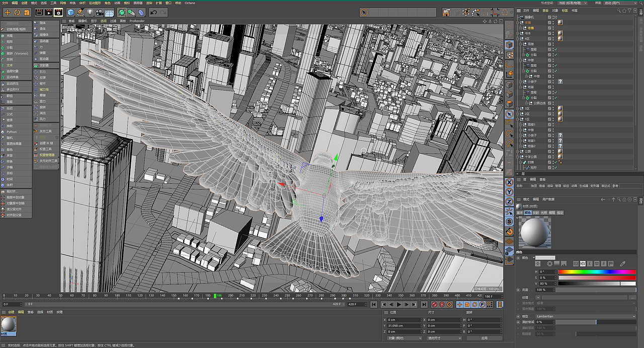Select the Rotate tool in top toolbar

coord(17,12)
